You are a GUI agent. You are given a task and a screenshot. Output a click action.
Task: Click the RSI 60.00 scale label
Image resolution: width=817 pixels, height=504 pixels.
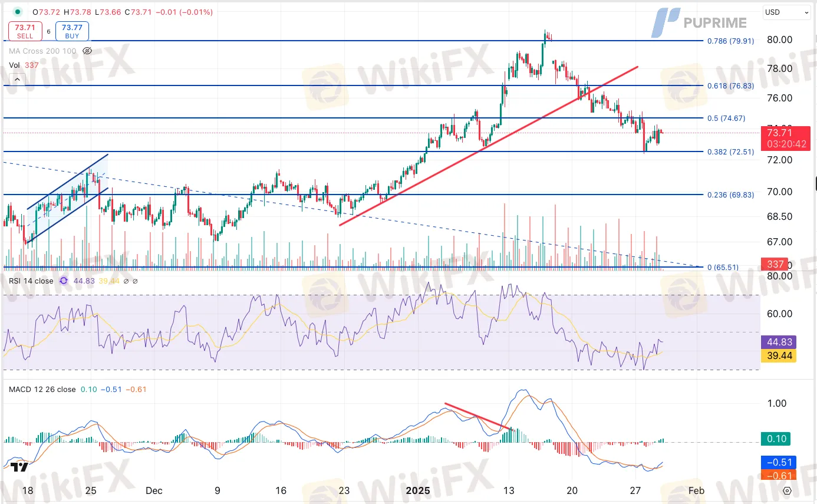pos(779,314)
